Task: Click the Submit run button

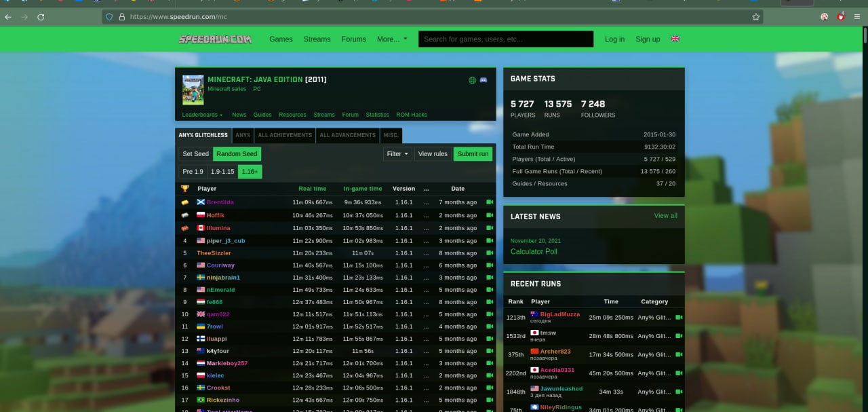Action: [x=473, y=154]
